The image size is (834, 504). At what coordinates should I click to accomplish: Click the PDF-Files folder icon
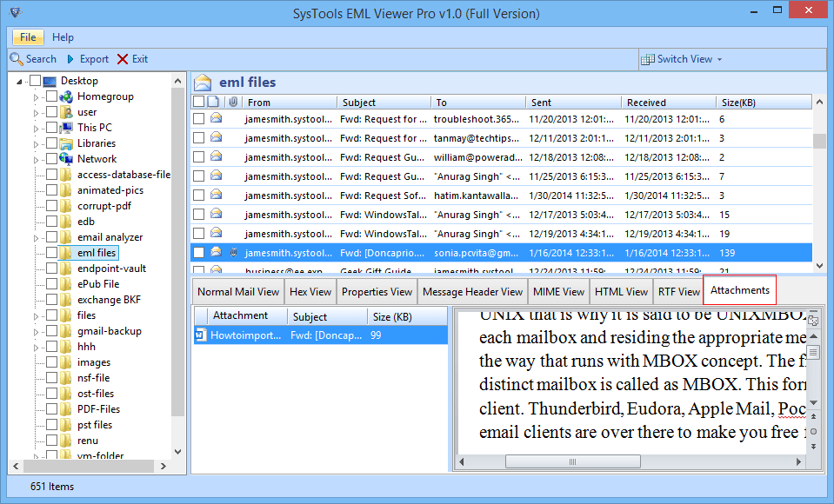[66, 408]
